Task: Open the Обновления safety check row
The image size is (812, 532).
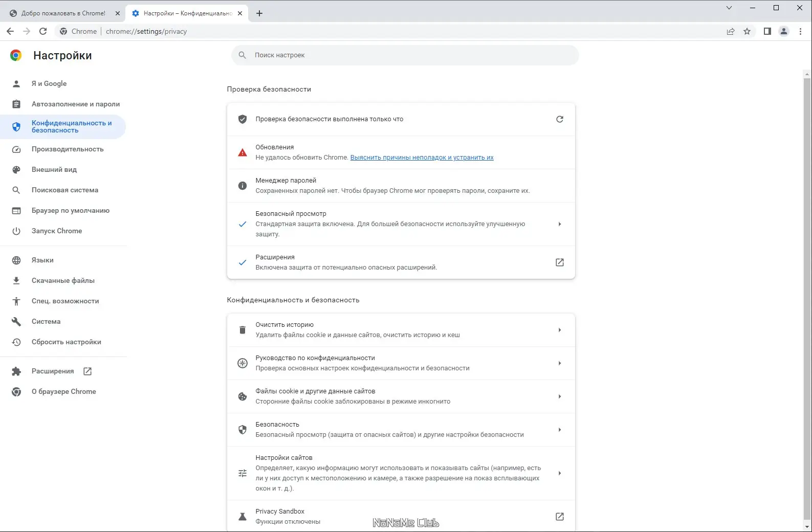Action: pyautogui.click(x=401, y=152)
